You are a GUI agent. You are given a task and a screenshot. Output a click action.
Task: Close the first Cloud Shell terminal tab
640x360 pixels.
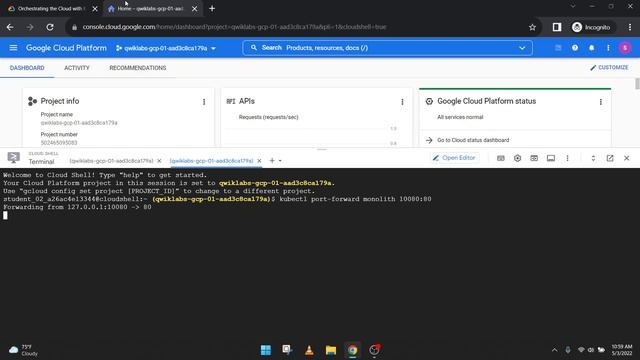159,161
